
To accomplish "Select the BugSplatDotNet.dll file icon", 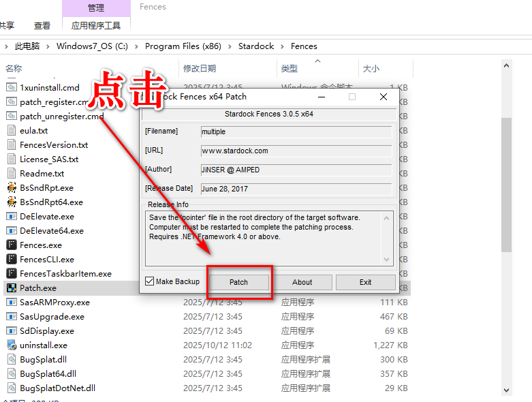I will [x=12, y=388].
